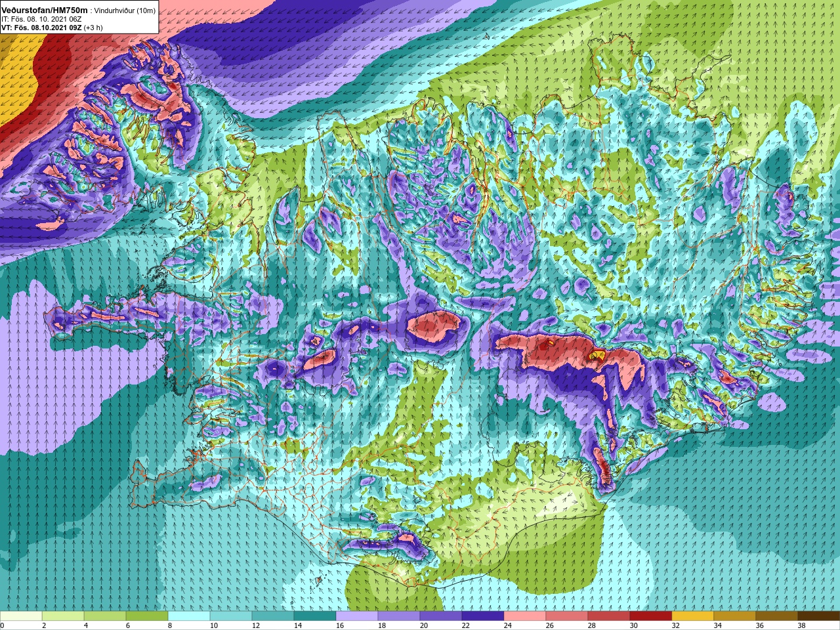Click the legend scale number 24
The width and height of the screenshot is (840, 630).
[x=507, y=625]
